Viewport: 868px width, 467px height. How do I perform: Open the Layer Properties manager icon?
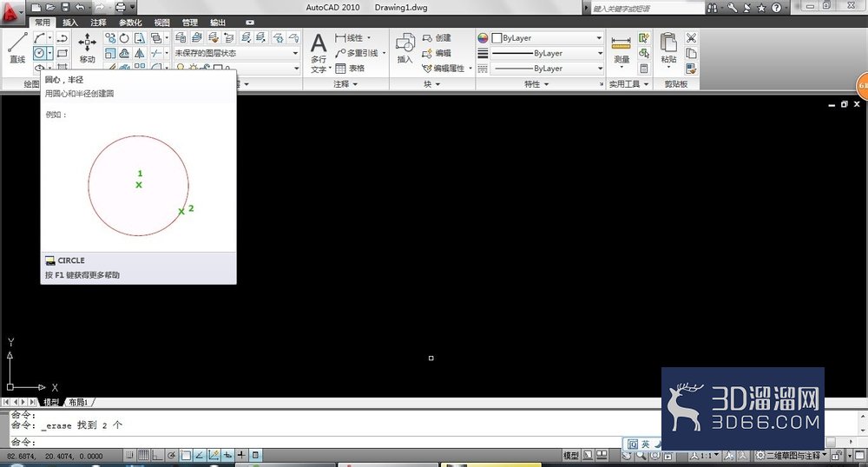pos(181,37)
